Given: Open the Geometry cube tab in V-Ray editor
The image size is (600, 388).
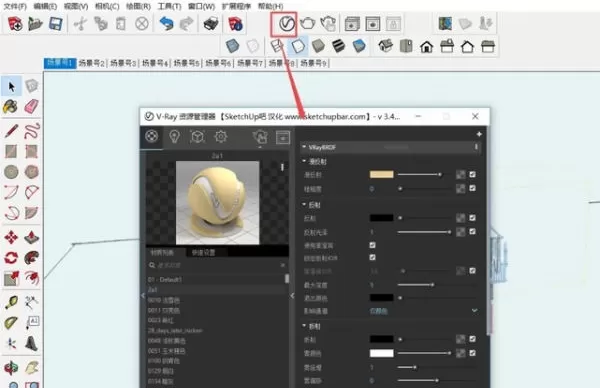Looking at the screenshot, I should 197,137.
